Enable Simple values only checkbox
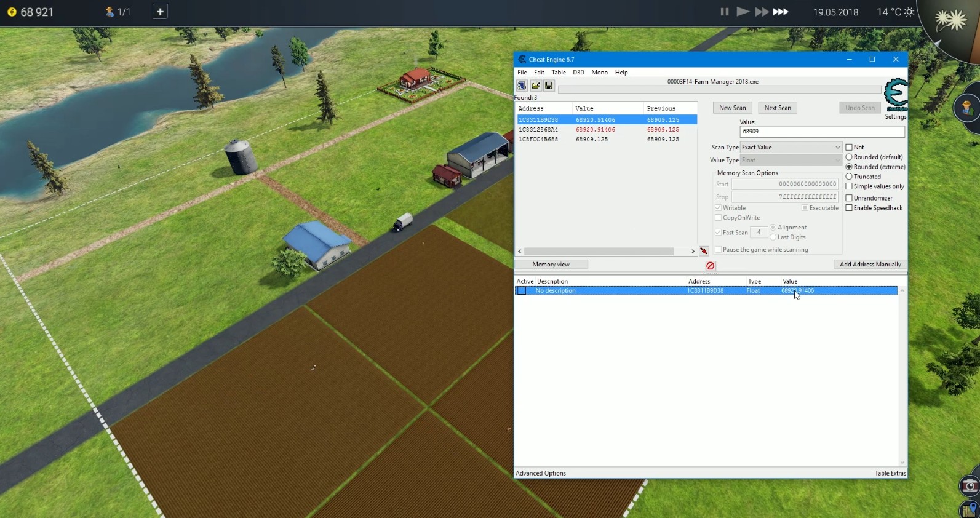980x518 pixels. [x=849, y=186]
